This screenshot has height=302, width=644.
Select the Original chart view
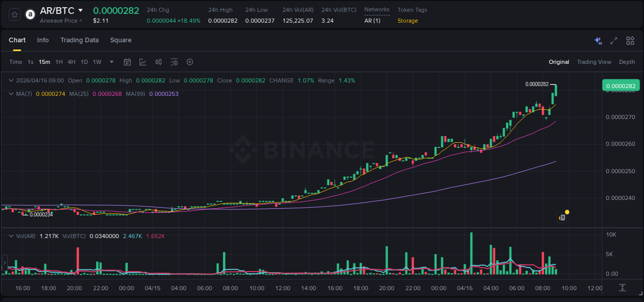[x=559, y=62]
